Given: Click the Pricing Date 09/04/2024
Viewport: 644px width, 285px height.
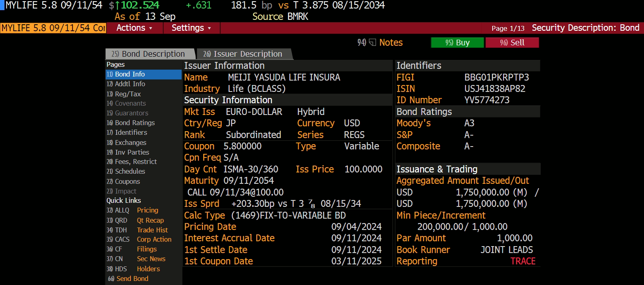Looking at the screenshot, I should [x=356, y=227].
